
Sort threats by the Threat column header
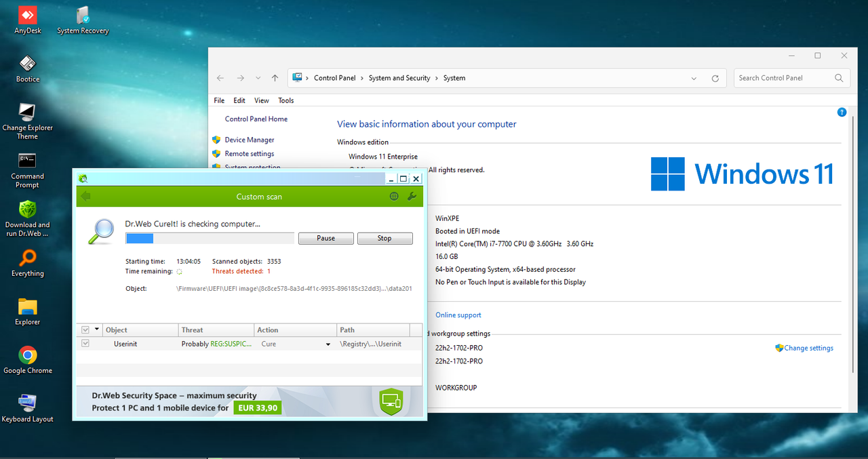click(217, 330)
